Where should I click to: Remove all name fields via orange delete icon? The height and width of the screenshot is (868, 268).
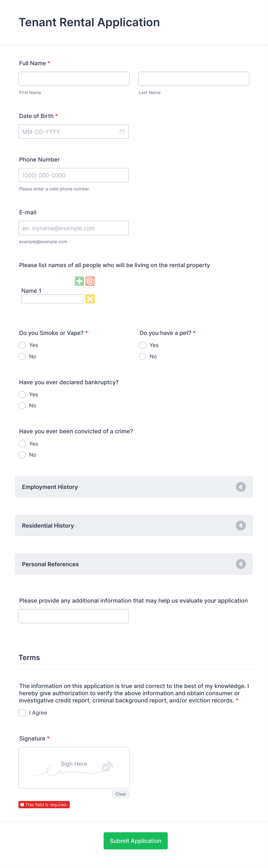click(x=90, y=281)
